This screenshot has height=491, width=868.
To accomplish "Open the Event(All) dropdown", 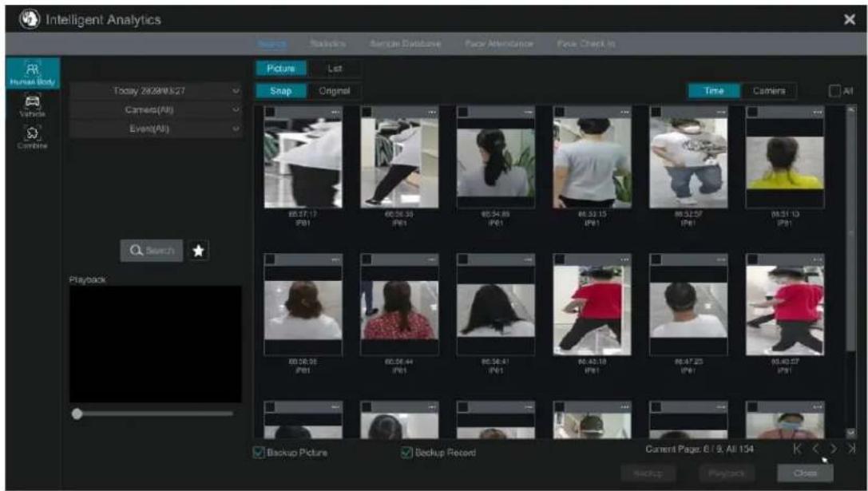I will click(x=156, y=129).
